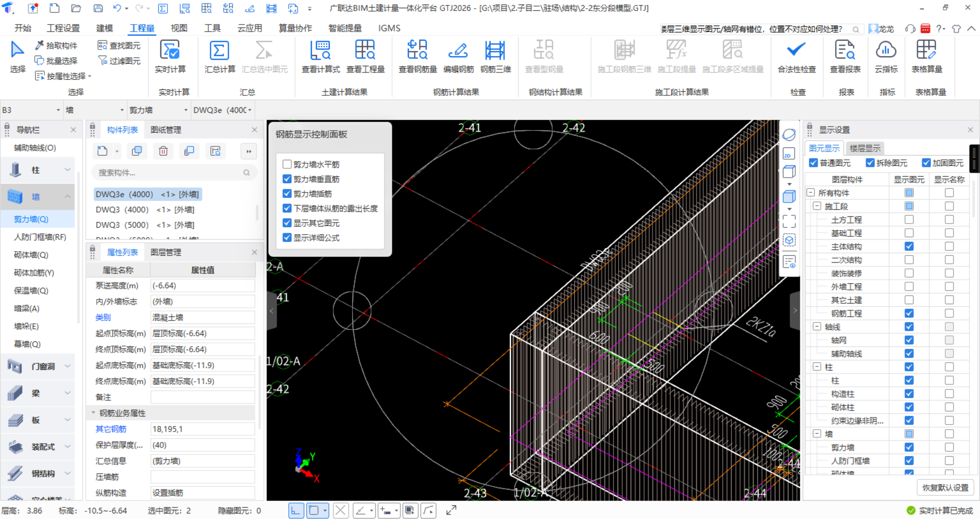Viewport: 980px width, 519px height.
Task: Click the 2D view icon
Action: 789,154
